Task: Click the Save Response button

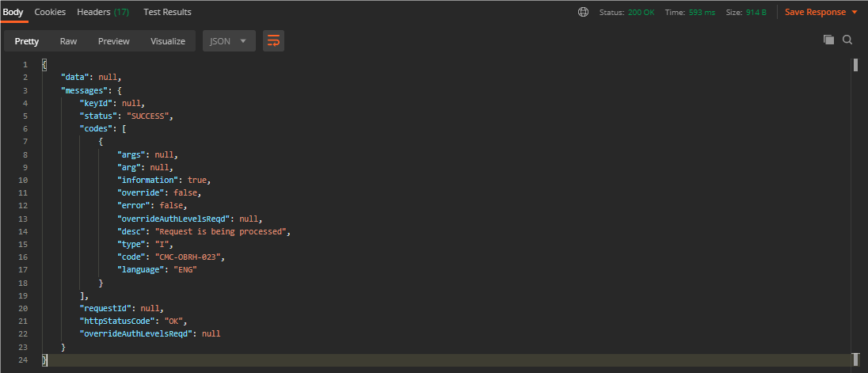Action: point(815,12)
